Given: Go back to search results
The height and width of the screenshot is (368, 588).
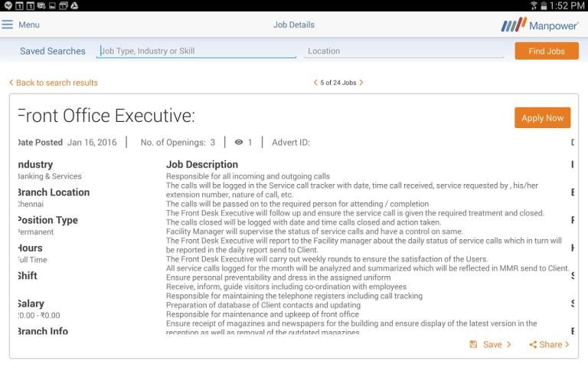Looking at the screenshot, I should 57,83.
